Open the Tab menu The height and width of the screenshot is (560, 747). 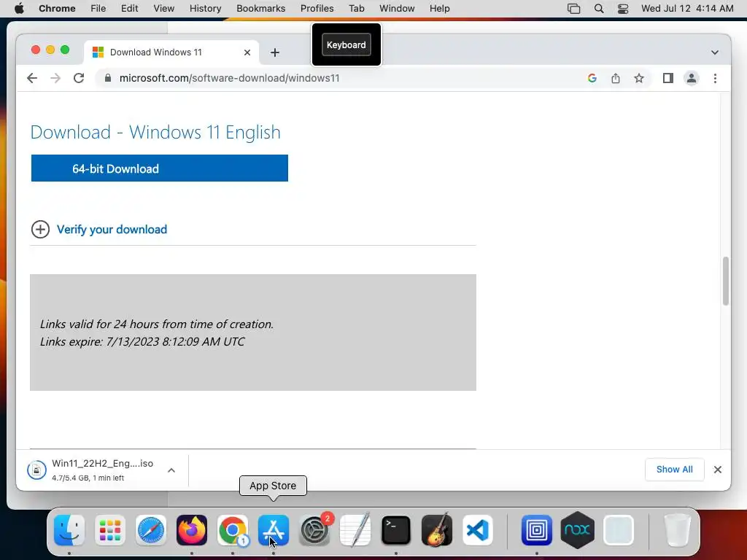[x=356, y=9]
